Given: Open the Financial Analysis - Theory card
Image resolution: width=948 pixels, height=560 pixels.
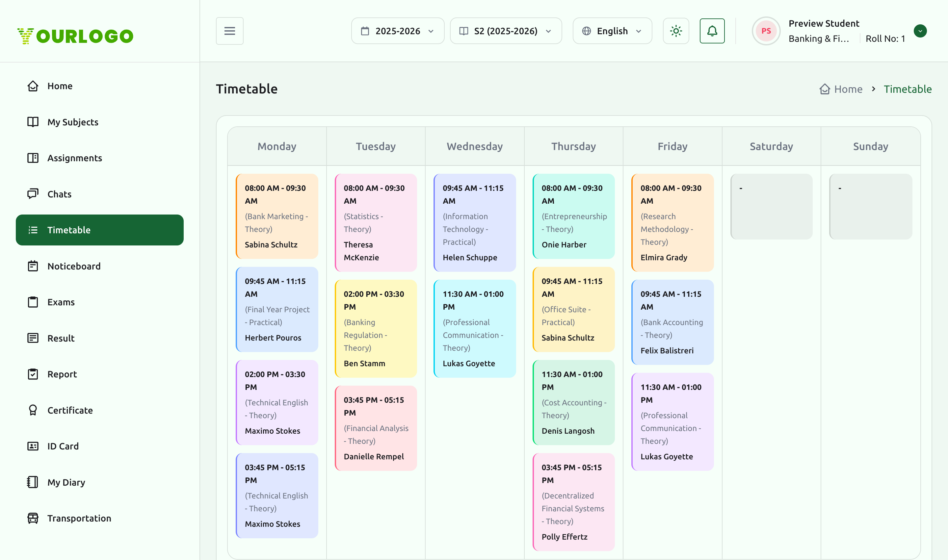Looking at the screenshot, I should (x=376, y=428).
